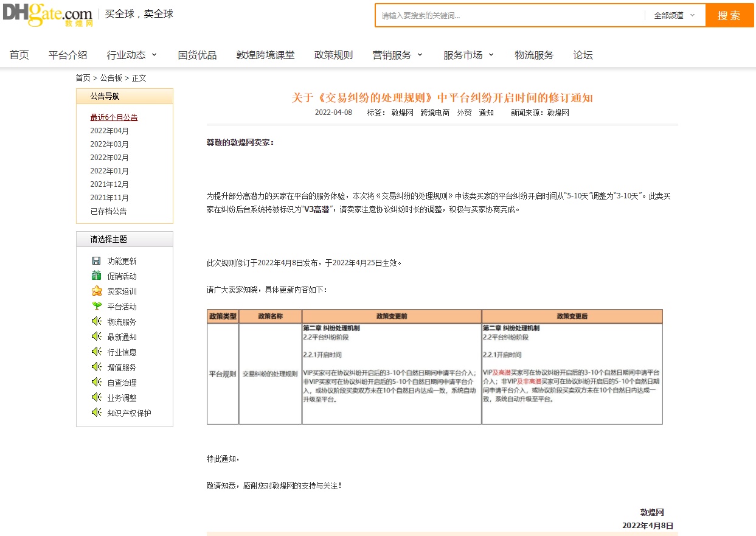Open 已存档公告 link
This screenshot has height=536, width=756.
tap(109, 211)
